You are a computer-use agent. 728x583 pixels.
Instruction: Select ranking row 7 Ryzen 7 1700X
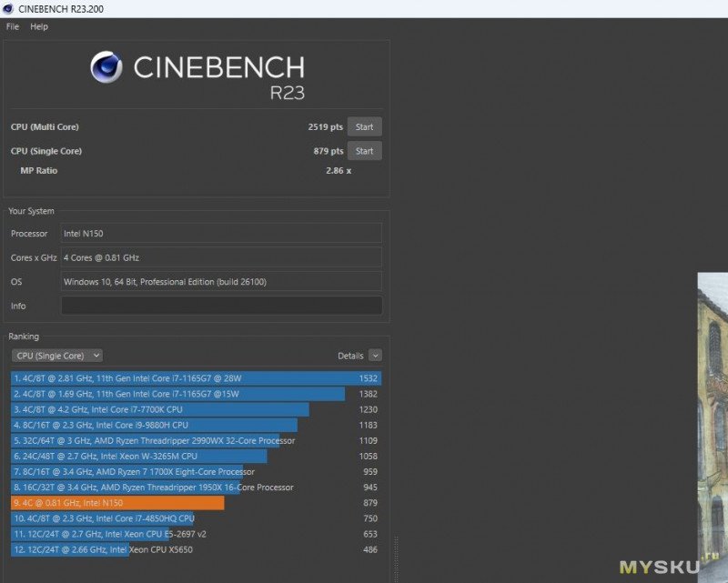pos(196,472)
